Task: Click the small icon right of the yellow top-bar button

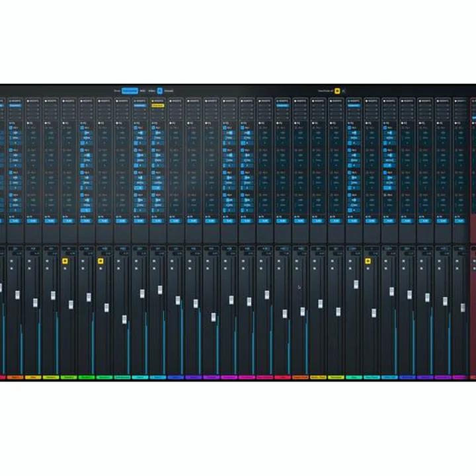Action: pos(344,91)
